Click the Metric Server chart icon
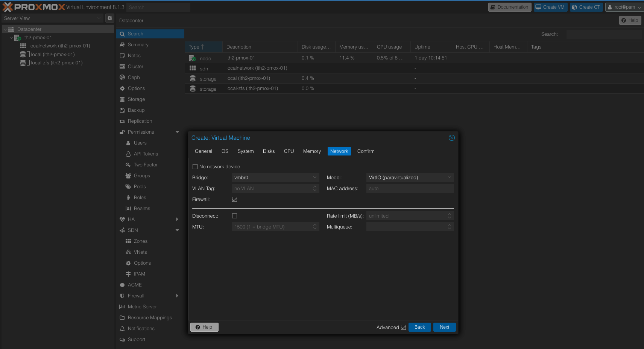Viewport: 644px width, 349px height. click(x=122, y=307)
